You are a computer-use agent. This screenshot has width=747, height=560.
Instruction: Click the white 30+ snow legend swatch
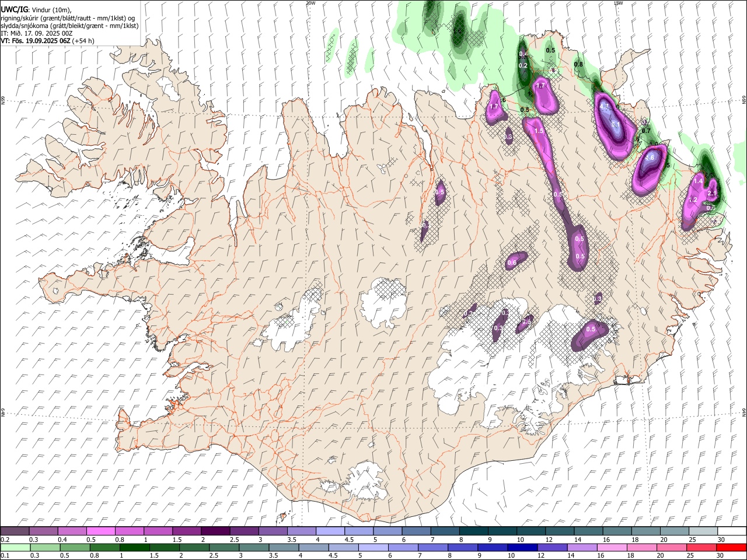pyautogui.click(x=732, y=531)
